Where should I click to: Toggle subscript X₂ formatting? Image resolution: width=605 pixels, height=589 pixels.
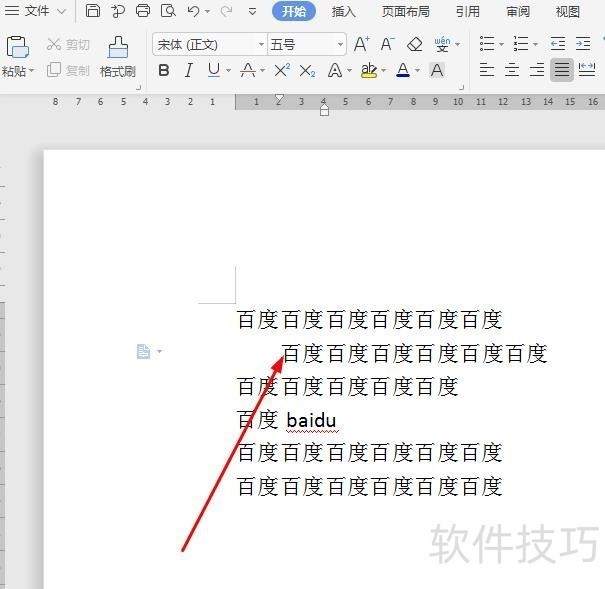click(x=307, y=71)
